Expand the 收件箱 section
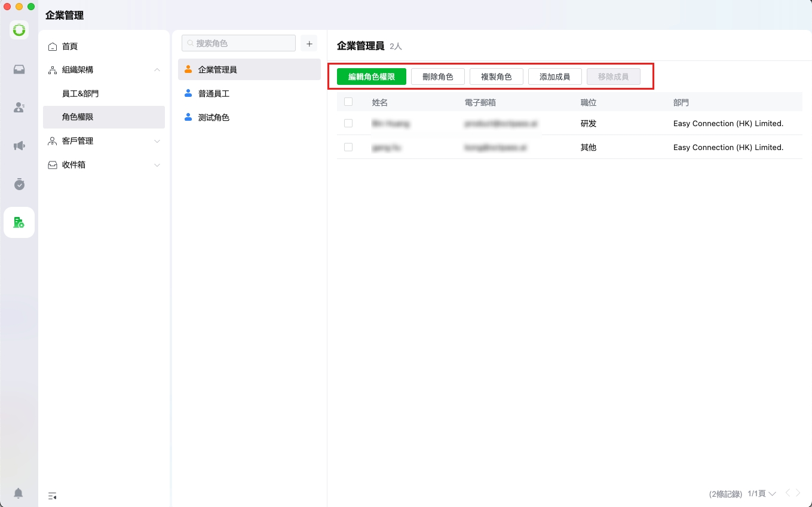Screen dimensions: 812x507 coord(157,165)
